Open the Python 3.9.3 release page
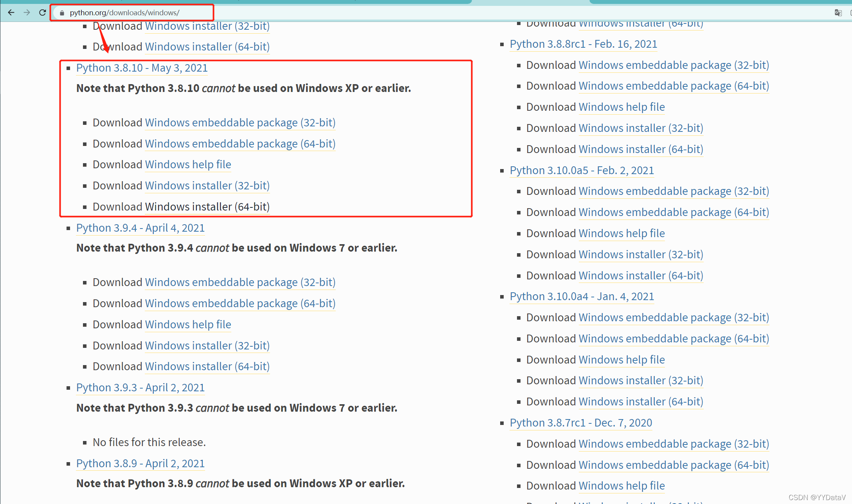The width and height of the screenshot is (852, 504). 140,387
